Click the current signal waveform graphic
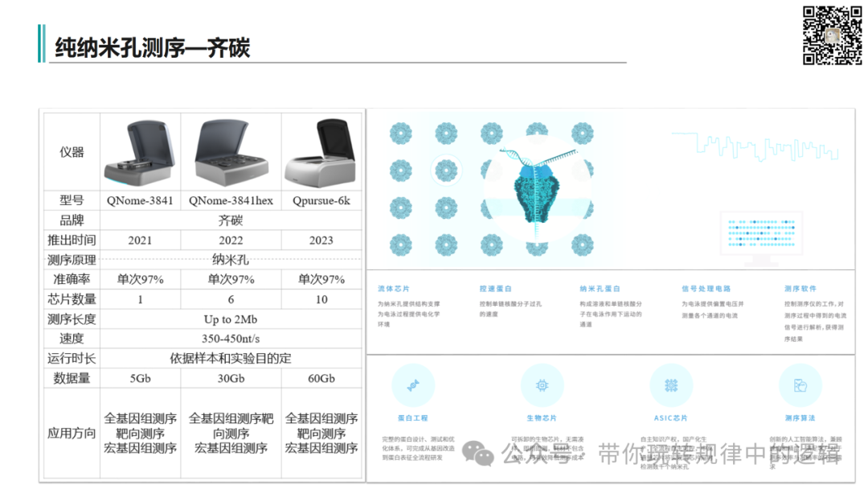The width and height of the screenshot is (868, 489). coord(755,146)
